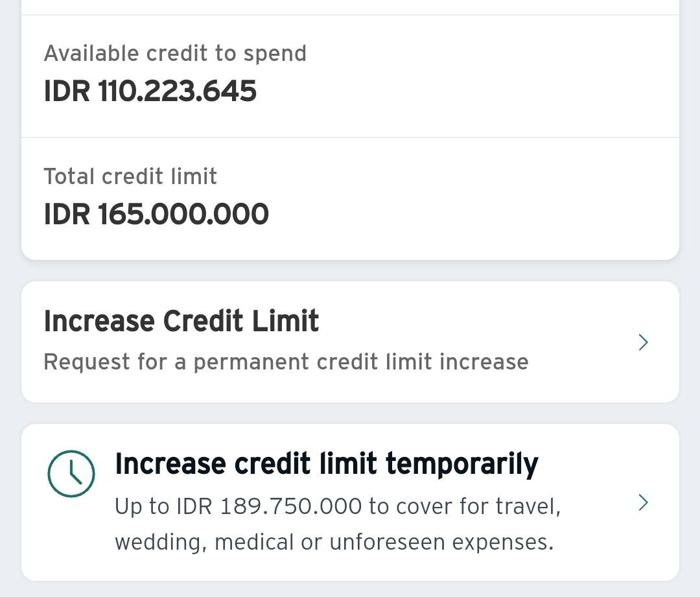
Task: Click 'Request for a permanent credit limit increase'
Action: pos(286,362)
